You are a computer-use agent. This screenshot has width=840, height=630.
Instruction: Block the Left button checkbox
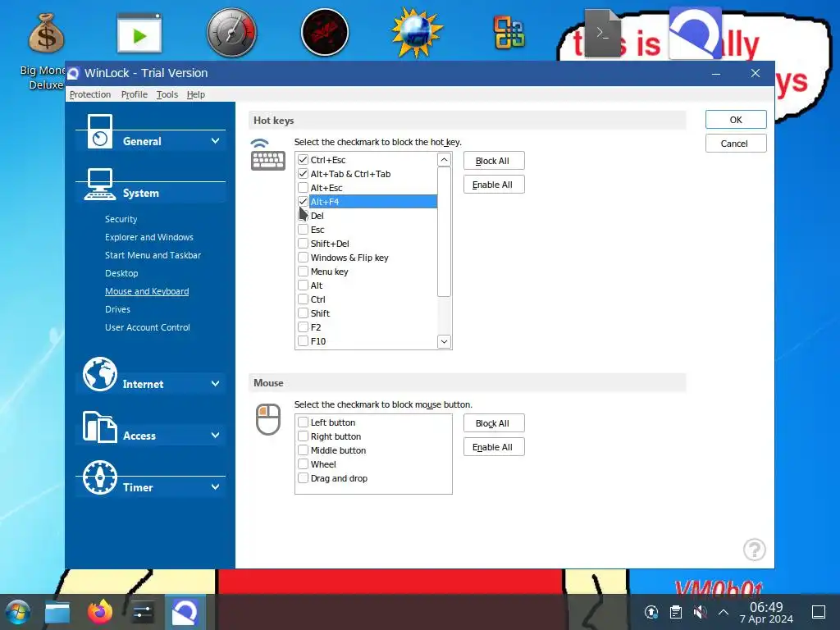tap(304, 422)
